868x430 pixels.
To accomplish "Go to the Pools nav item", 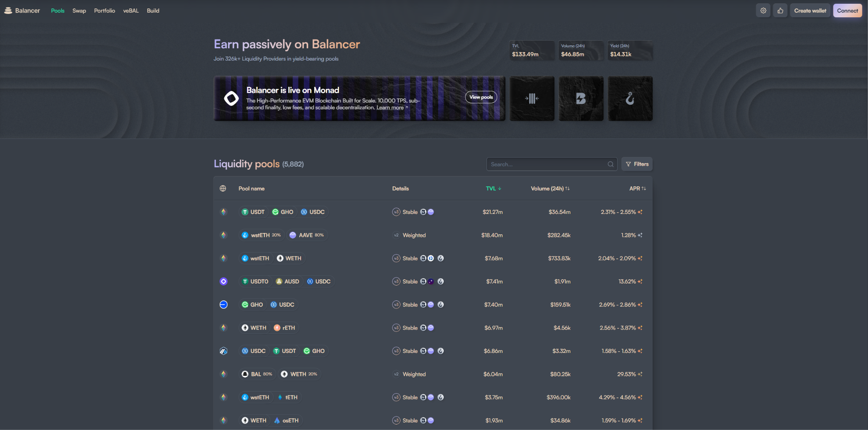I will tap(58, 10).
